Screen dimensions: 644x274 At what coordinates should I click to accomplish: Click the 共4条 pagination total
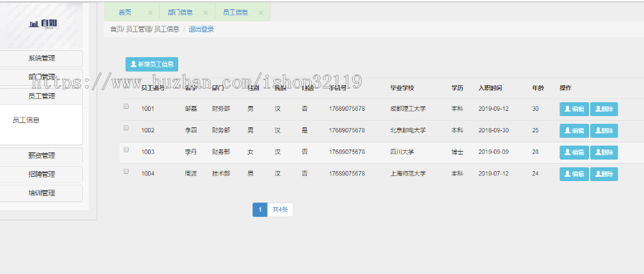click(x=280, y=210)
